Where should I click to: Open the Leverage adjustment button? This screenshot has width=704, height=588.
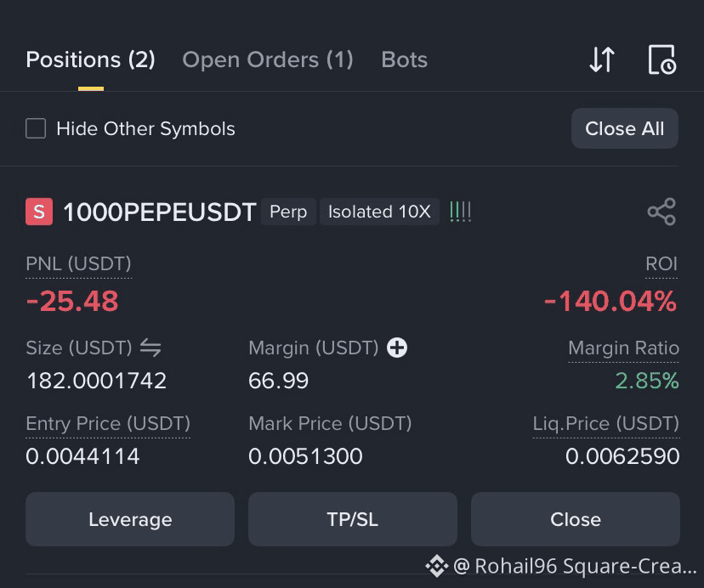point(130,519)
